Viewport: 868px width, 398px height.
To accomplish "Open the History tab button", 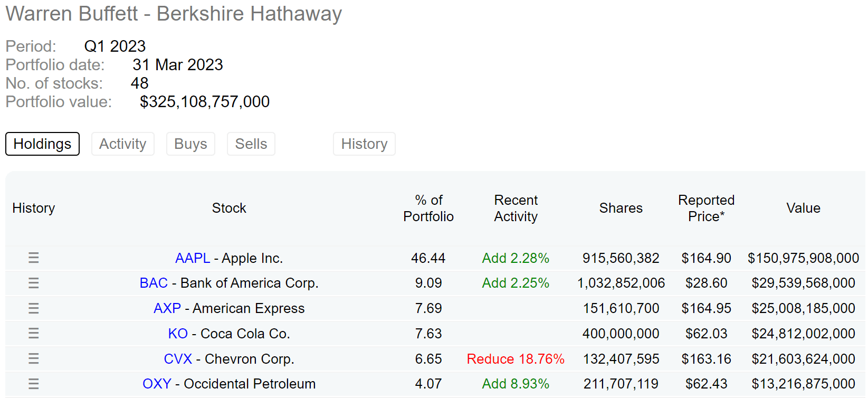I will click(364, 144).
